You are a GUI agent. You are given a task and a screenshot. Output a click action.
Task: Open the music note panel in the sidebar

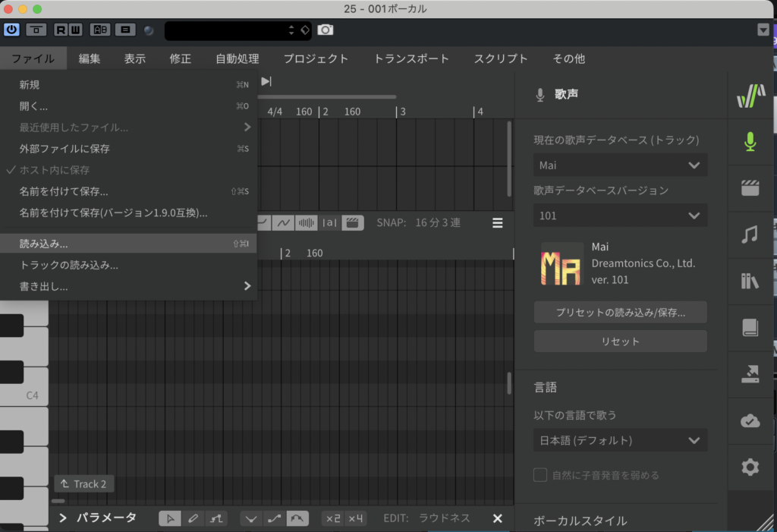[750, 235]
